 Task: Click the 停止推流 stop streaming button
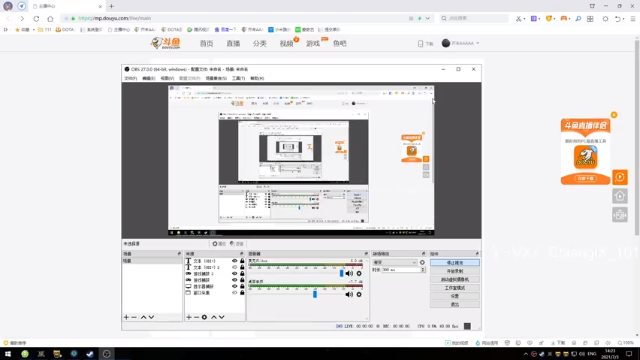[x=455, y=263]
